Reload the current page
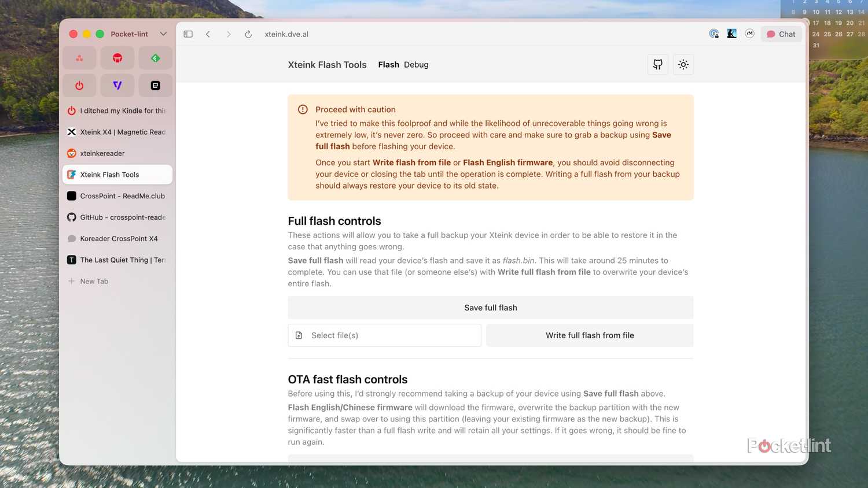This screenshot has height=488, width=868. [x=248, y=34]
